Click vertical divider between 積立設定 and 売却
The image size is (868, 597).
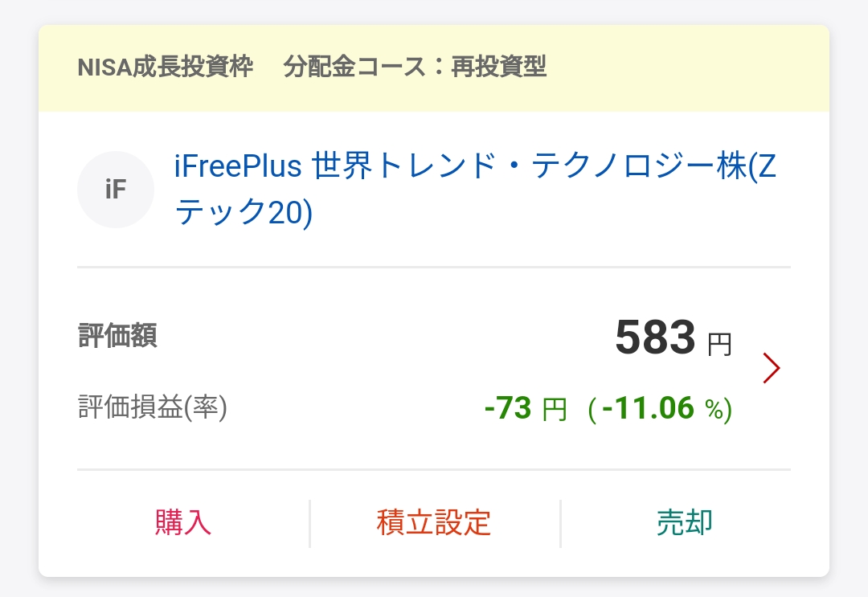tap(560, 523)
